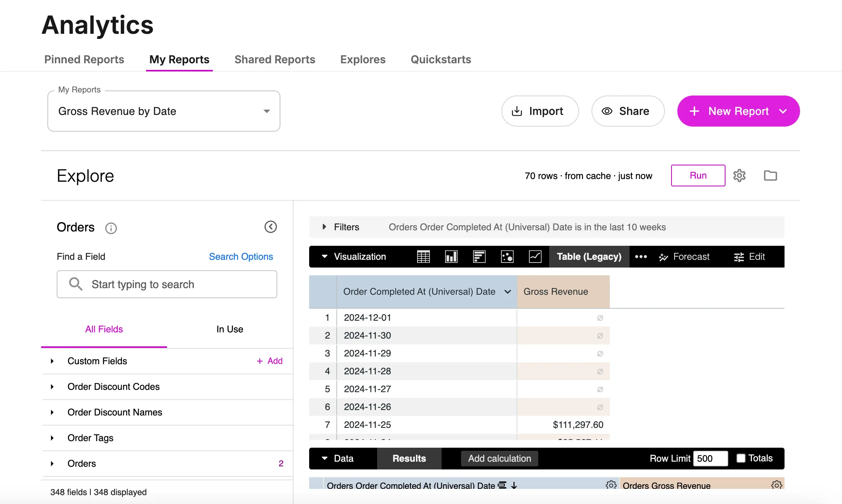842x504 pixels.
Task: Select the Line chart visualization icon
Action: [535, 257]
